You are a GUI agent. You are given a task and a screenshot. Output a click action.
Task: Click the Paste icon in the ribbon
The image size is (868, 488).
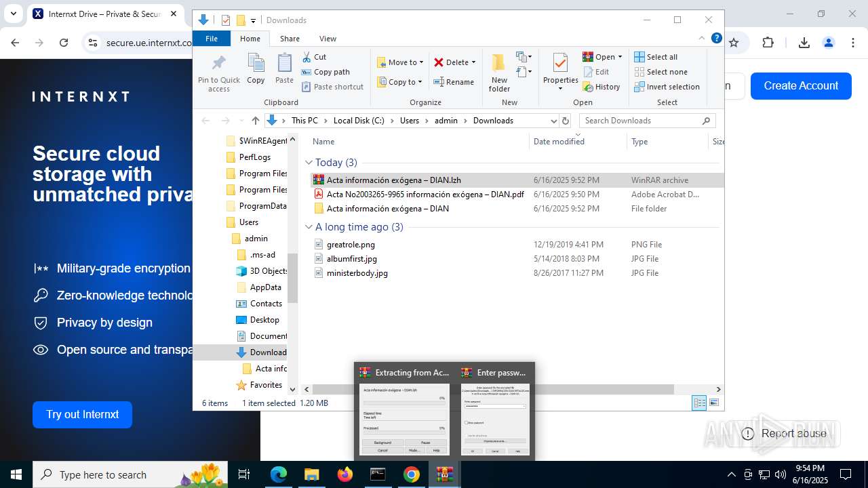coord(284,69)
